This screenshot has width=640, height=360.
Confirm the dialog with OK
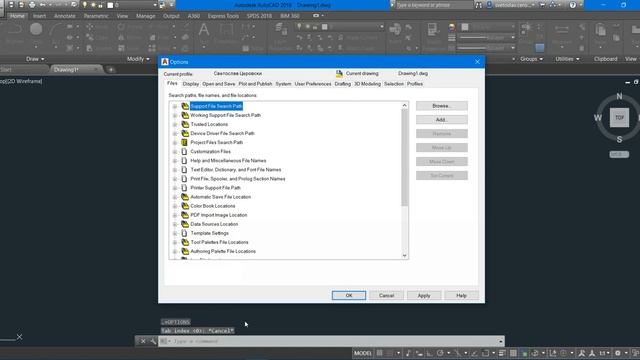[x=349, y=296]
